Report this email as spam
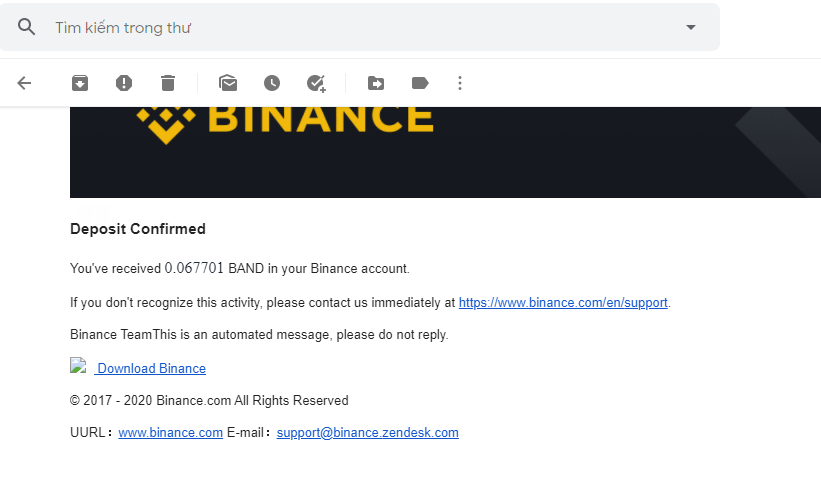 tap(124, 83)
